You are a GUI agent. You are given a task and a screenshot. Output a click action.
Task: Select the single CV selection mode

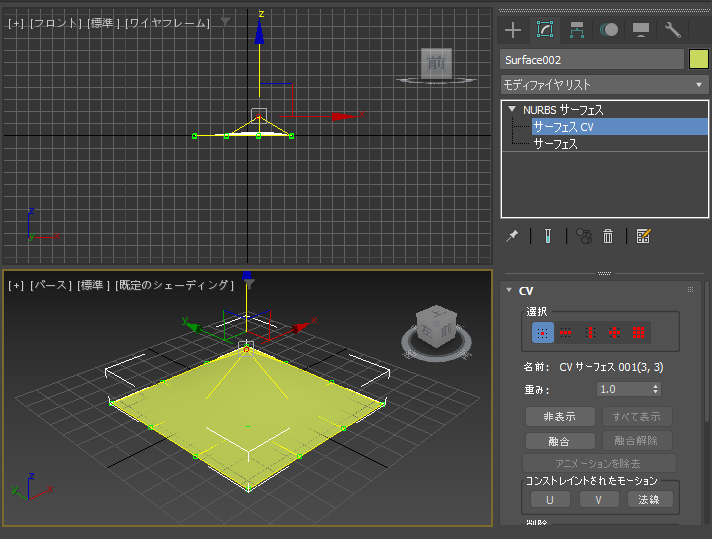543,332
